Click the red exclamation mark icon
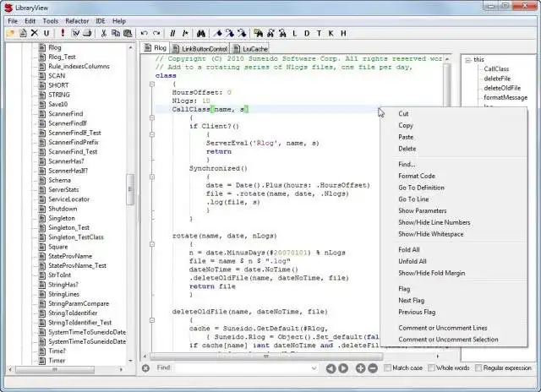541x392 pixels. pos(63,33)
